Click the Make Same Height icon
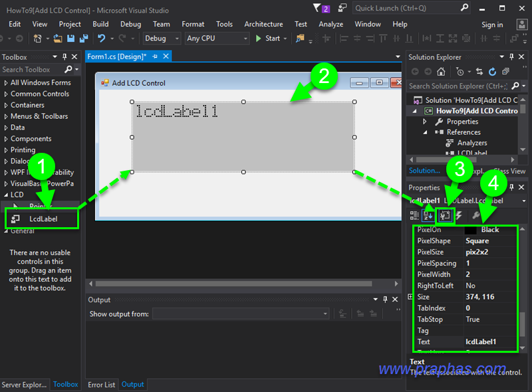532x392 pixels. (440, 39)
